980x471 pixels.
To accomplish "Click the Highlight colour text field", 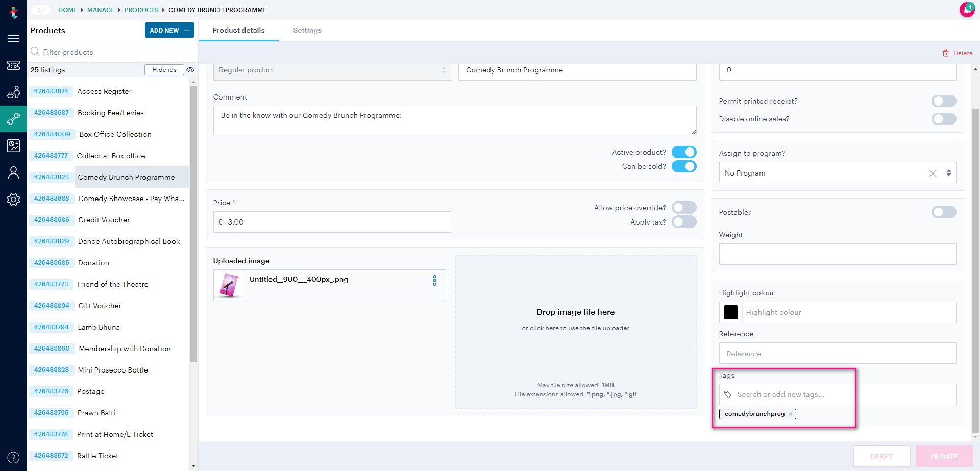I will [x=849, y=312].
